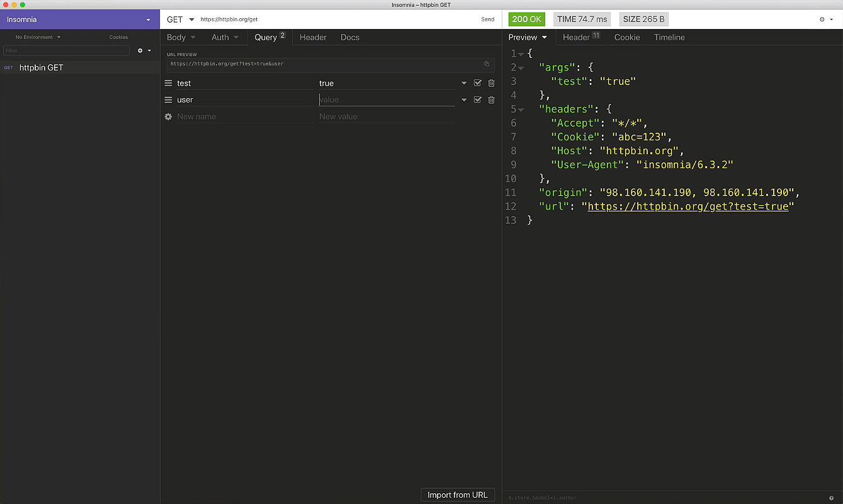Open the Preview mode dropdown
This screenshot has height=504, width=843.
pos(528,37)
